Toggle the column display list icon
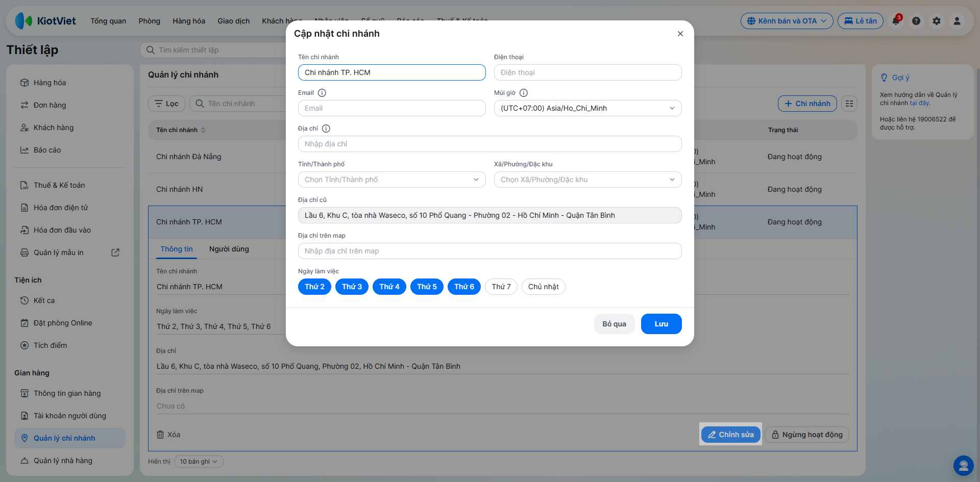The image size is (980, 482). pos(849,104)
